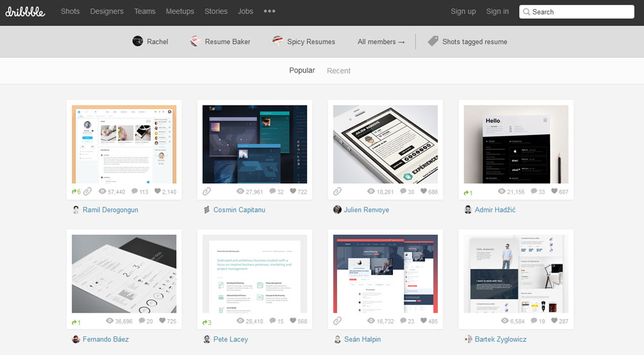Click the rebound icon on Admir Hadžić's shot
Image resolution: width=644 pixels, height=355 pixels.
pos(466,193)
